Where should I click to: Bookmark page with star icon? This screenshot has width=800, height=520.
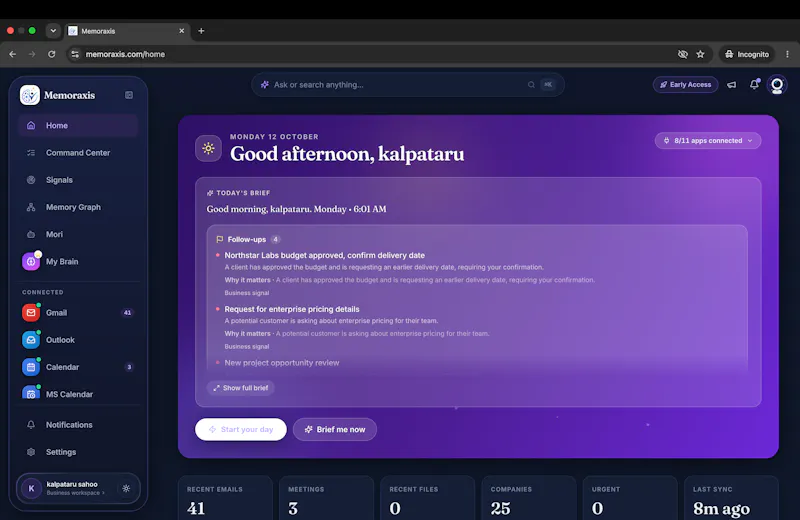pyautogui.click(x=701, y=54)
